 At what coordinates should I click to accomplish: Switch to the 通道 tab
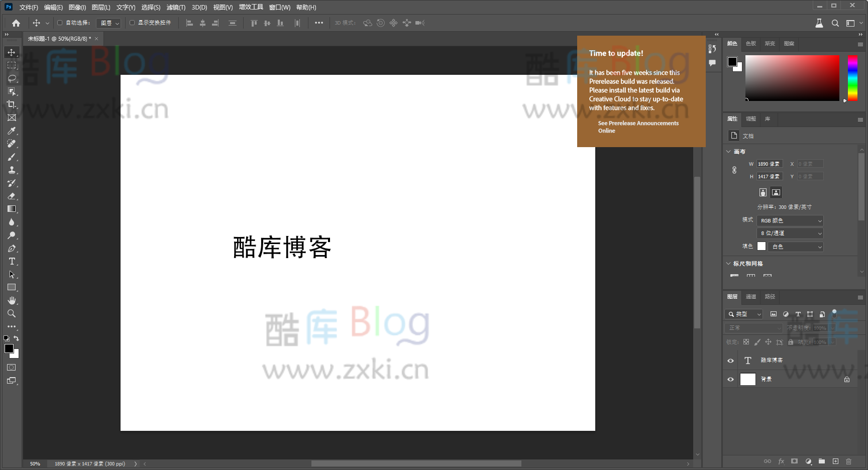[x=751, y=297]
